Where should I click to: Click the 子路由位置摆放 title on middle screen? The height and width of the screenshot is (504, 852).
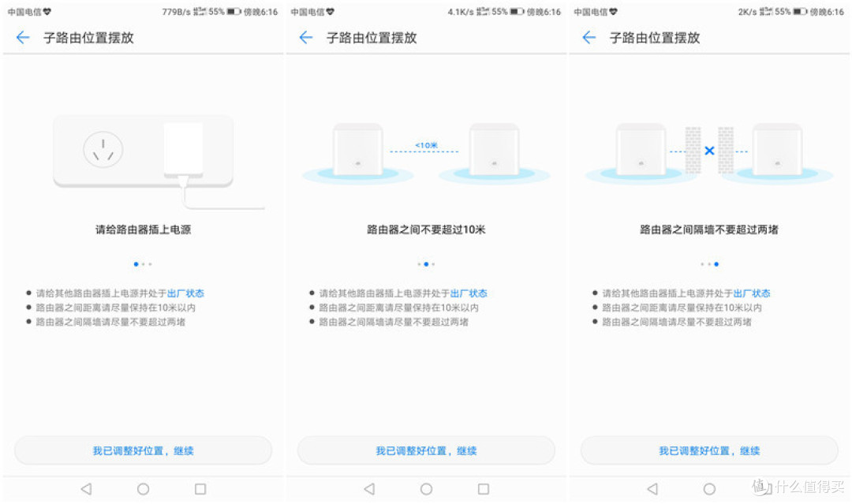pyautogui.click(x=372, y=38)
